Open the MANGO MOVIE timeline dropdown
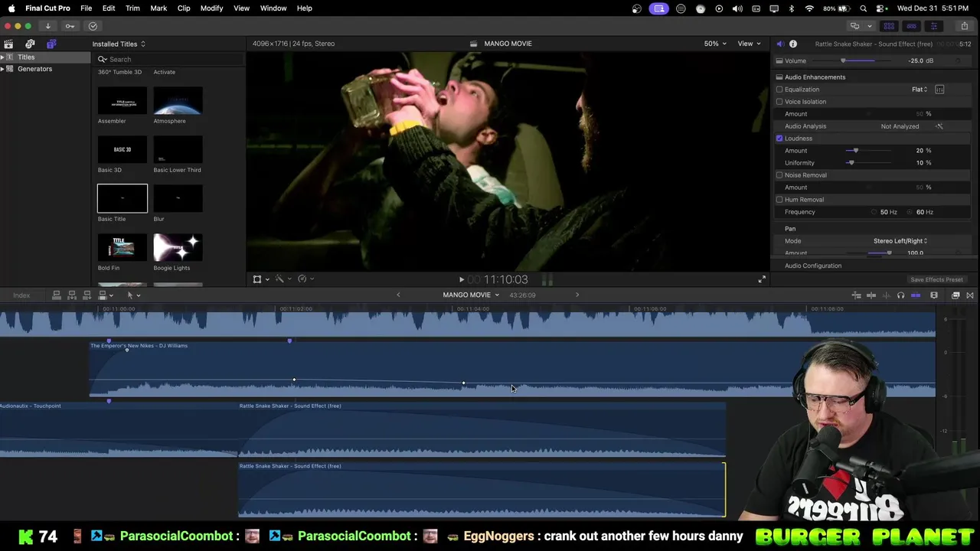The height and width of the screenshot is (551, 980). click(471, 295)
